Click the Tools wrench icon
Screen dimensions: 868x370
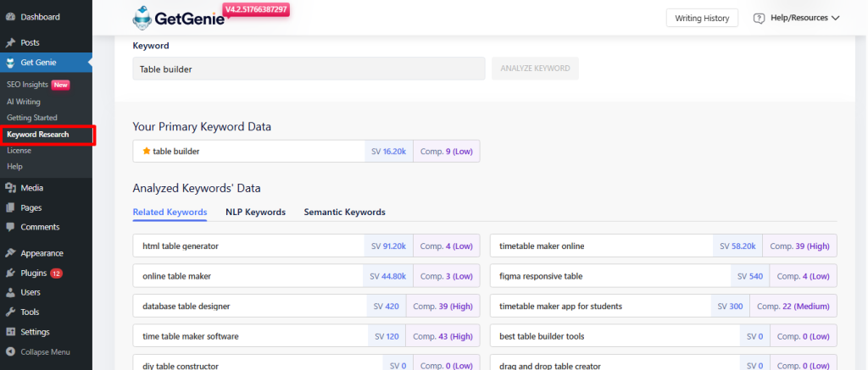[10, 312]
